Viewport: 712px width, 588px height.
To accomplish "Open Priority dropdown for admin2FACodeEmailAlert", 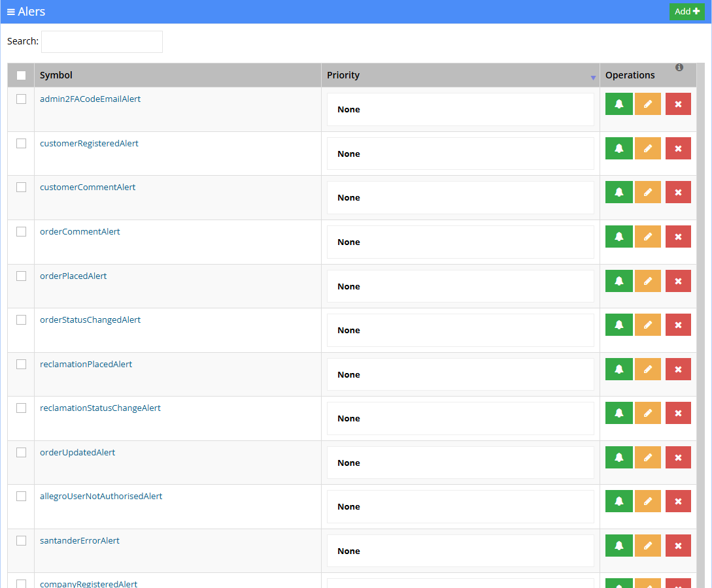I will coord(460,109).
